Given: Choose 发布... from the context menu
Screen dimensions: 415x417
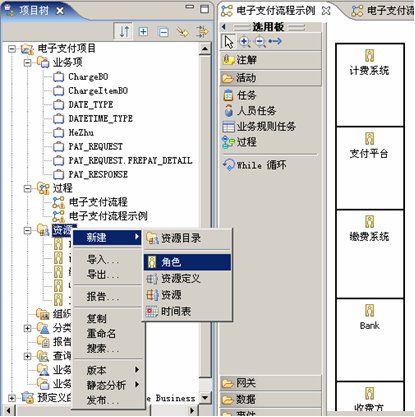Looking at the screenshot, I should pos(103,400).
